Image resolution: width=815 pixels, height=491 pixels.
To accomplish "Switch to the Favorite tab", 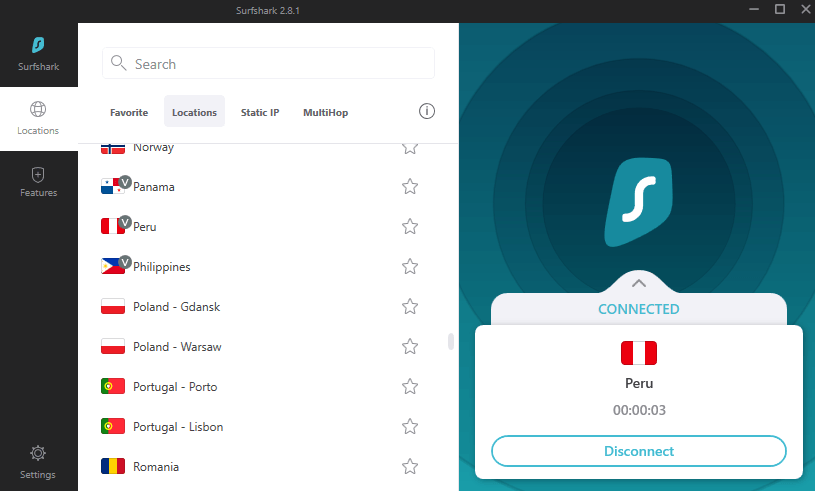I will 129,112.
